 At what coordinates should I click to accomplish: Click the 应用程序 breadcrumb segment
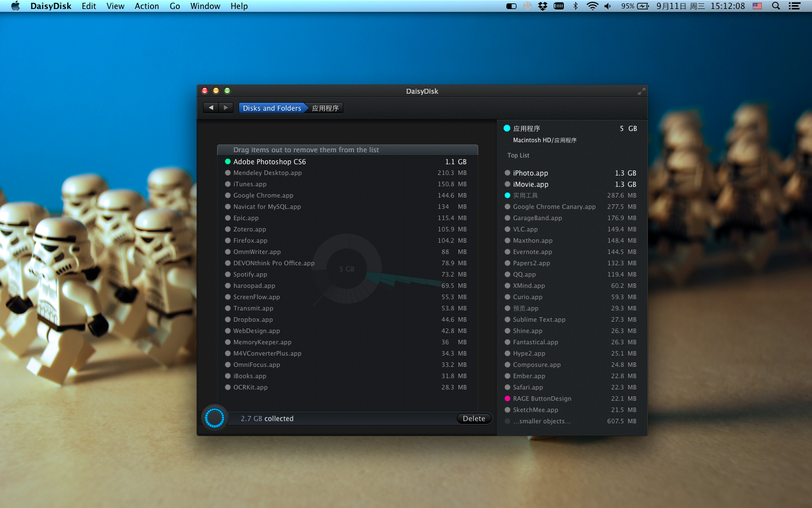click(x=325, y=108)
